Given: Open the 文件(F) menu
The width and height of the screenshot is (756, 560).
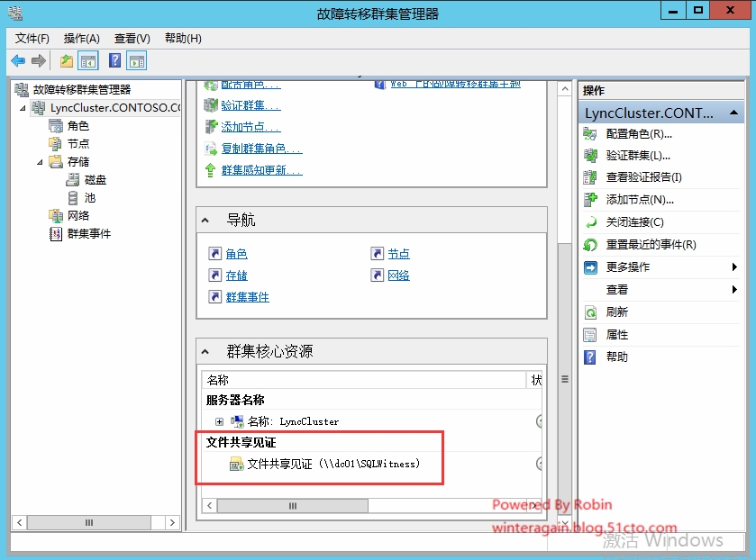Looking at the screenshot, I should (32, 38).
